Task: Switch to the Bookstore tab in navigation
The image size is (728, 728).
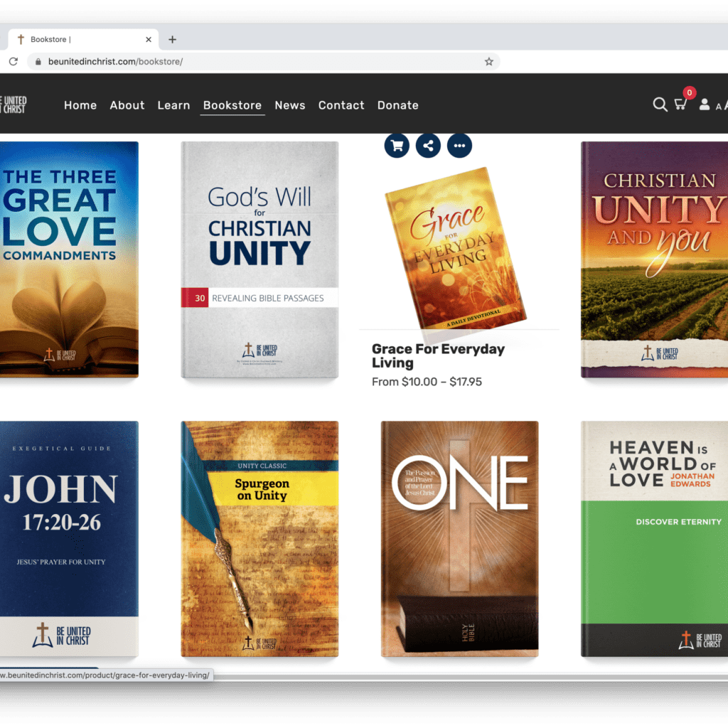Action: tap(232, 105)
